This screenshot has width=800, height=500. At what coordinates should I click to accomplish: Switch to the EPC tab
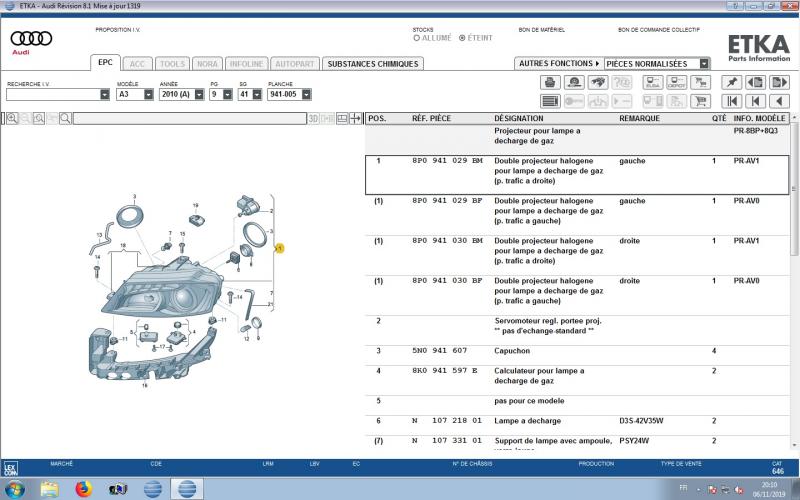tap(105, 63)
